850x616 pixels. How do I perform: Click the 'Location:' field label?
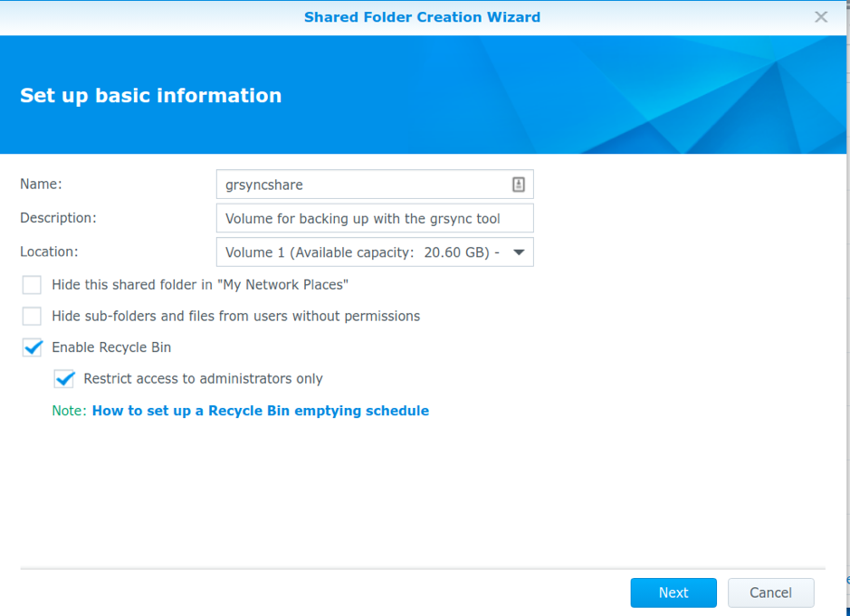coord(49,251)
